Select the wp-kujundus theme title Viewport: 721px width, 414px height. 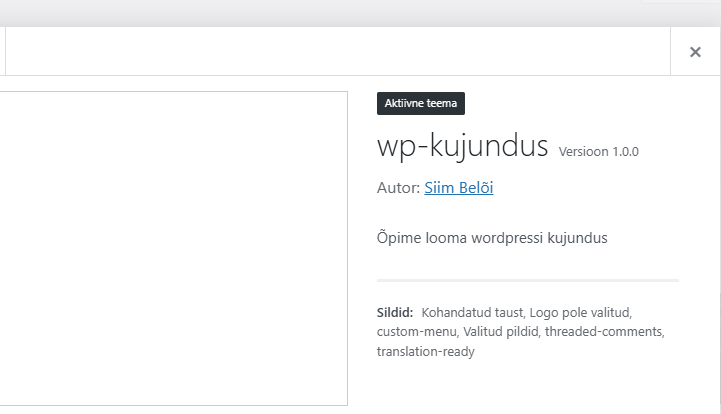pos(462,146)
